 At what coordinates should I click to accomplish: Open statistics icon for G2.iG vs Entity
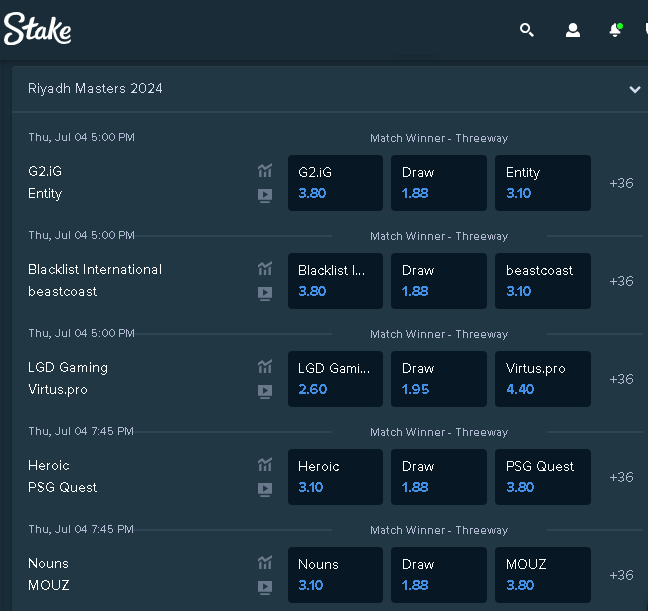tap(265, 170)
